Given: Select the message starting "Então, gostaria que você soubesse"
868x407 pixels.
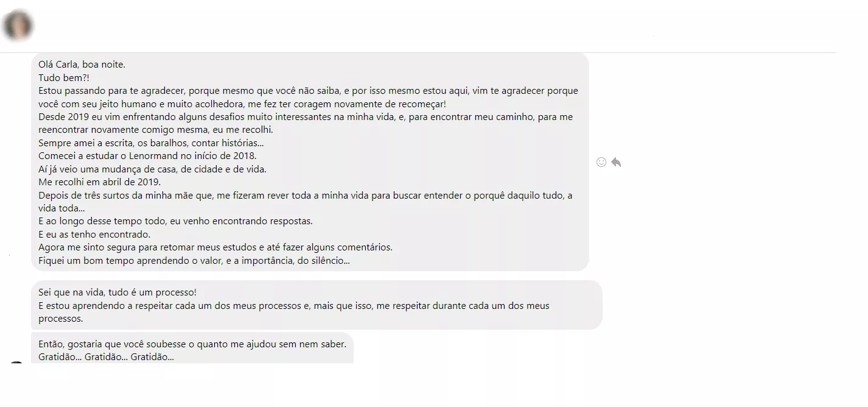Looking at the screenshot, I should [x=192, y=344].
